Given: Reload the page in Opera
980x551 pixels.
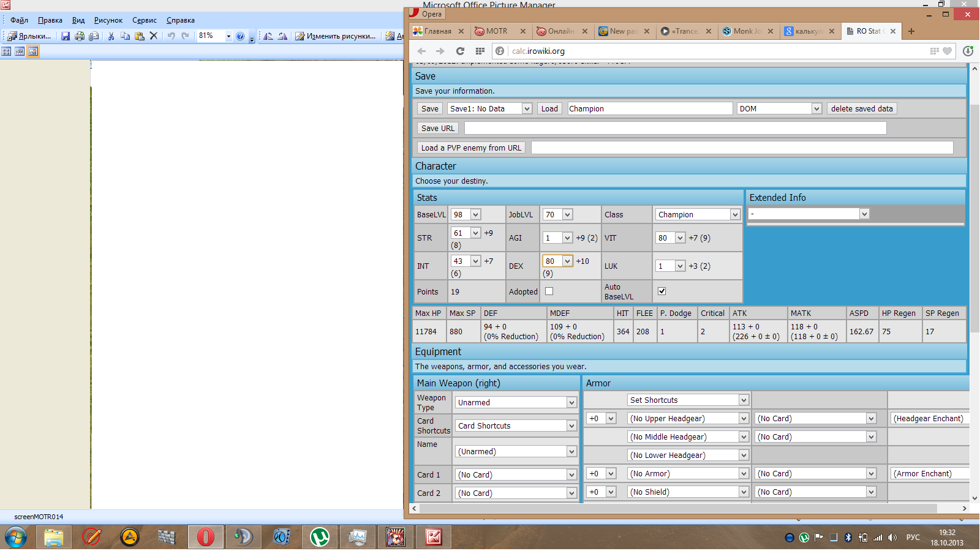Looking at the screenshot, I should pos(460,51).
